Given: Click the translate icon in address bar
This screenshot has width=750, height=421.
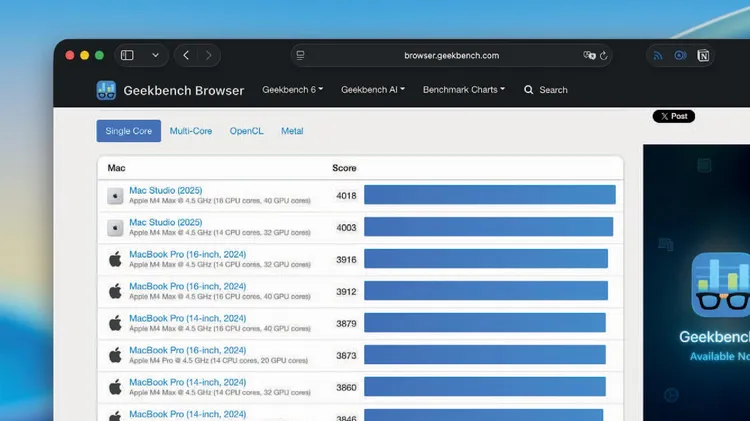Looking at the screenshot, I should (590, 56).
